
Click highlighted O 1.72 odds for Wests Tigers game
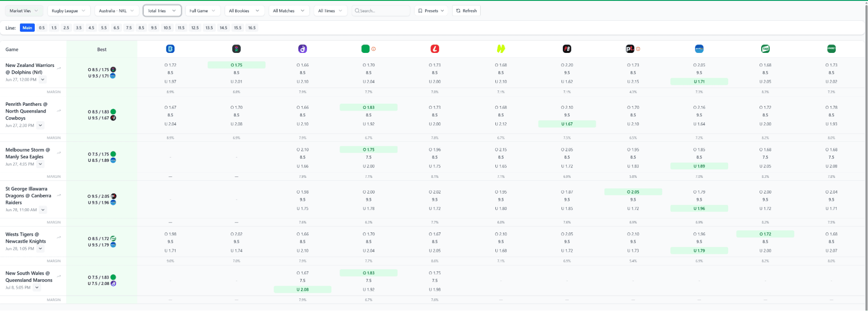(765, 234)
